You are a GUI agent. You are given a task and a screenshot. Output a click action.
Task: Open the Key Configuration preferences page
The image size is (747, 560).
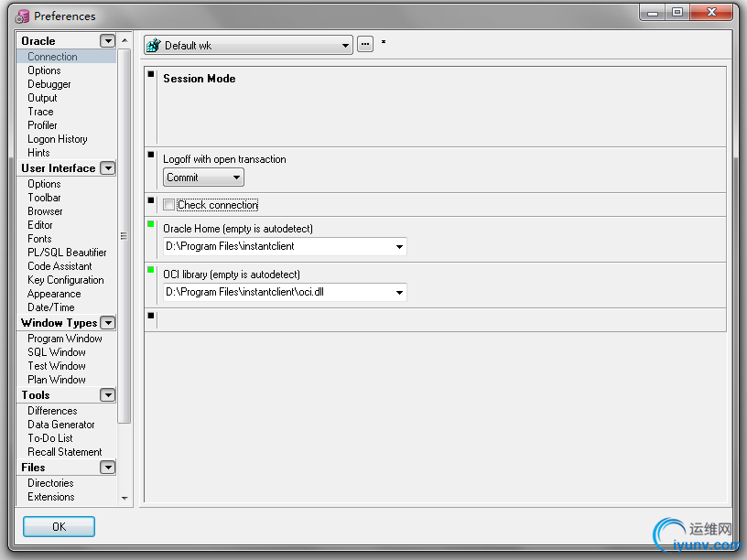(x=66, y=281)
